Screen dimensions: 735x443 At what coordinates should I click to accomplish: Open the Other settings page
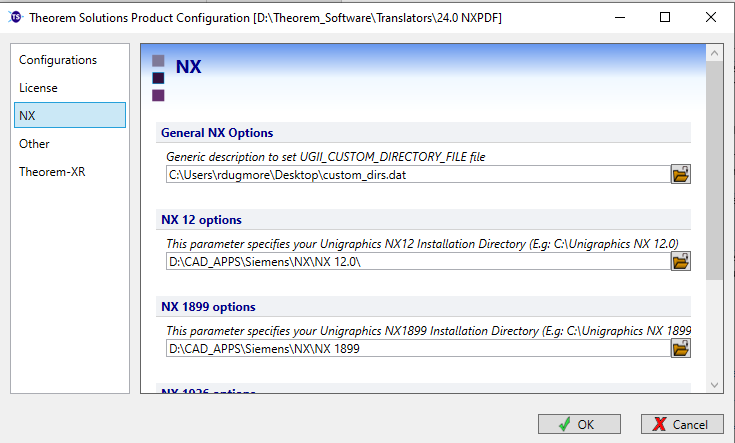pyautogui.click(x=70, y=143)
